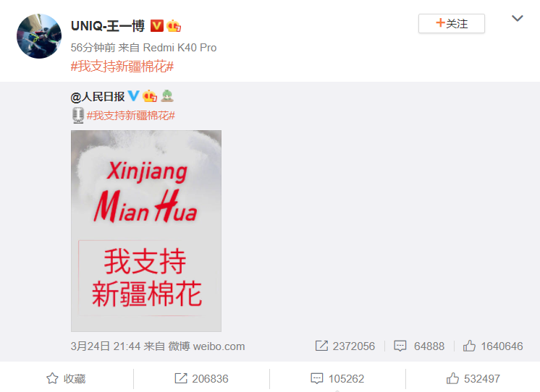This screenshot has height=392, width=540.
Task: Enlarge the Xinjiang MianHua image
Action: click(146, 231)
